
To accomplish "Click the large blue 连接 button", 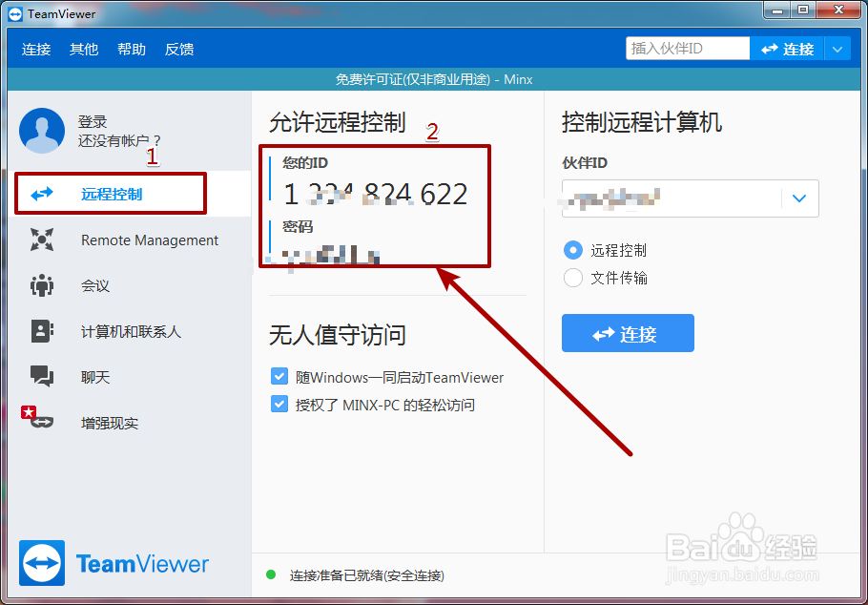I will [628, 333].
